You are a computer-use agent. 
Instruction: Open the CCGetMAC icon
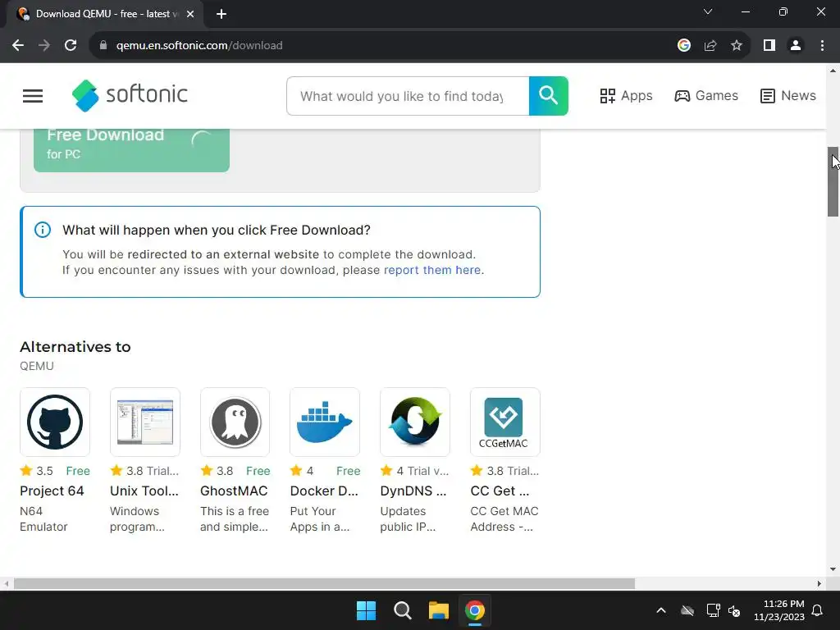click(x=505, y=422)
